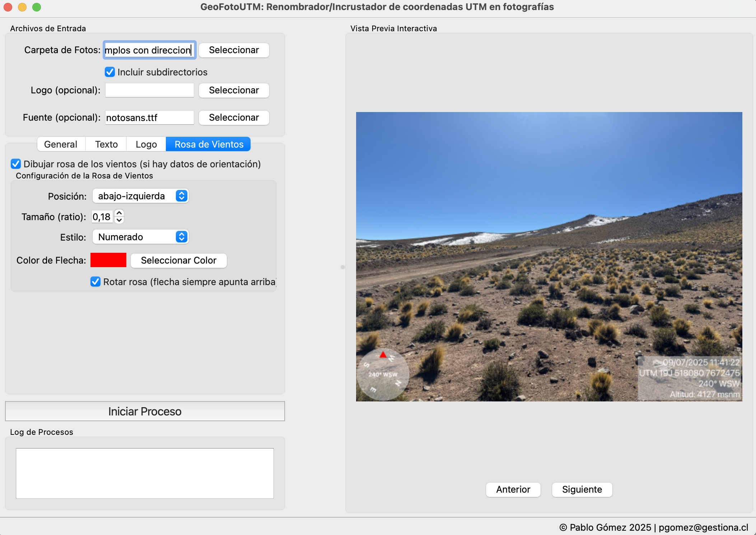Click the red Color de Flecha swatch

[108, 260]
